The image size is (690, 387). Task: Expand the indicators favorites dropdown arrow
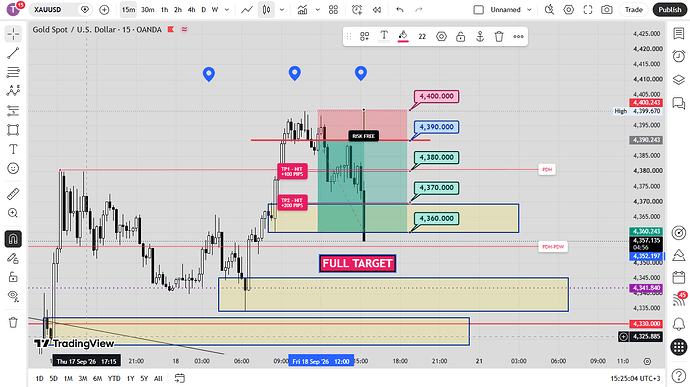point(317,9)
